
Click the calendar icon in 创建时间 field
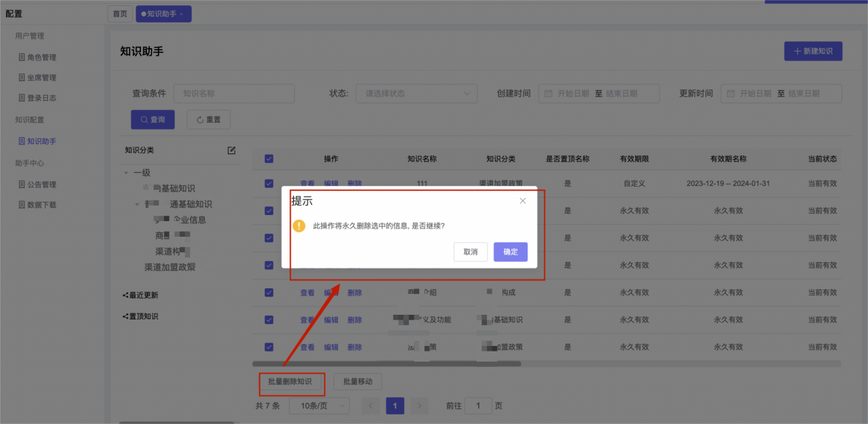click(x=549, y=94)
